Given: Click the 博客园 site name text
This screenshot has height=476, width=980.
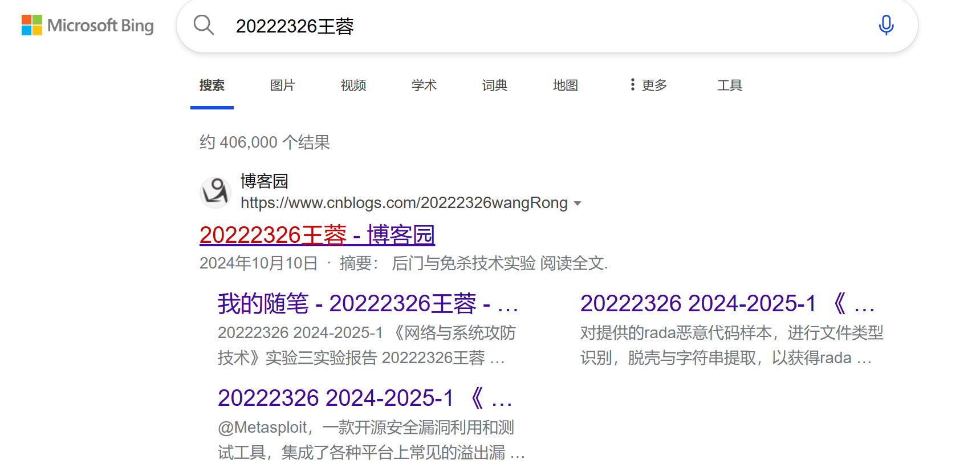Looking at the screenshot, I should point(265,181).
